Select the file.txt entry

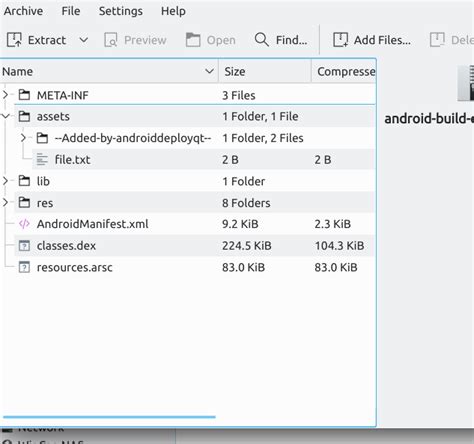coord(72,159)
